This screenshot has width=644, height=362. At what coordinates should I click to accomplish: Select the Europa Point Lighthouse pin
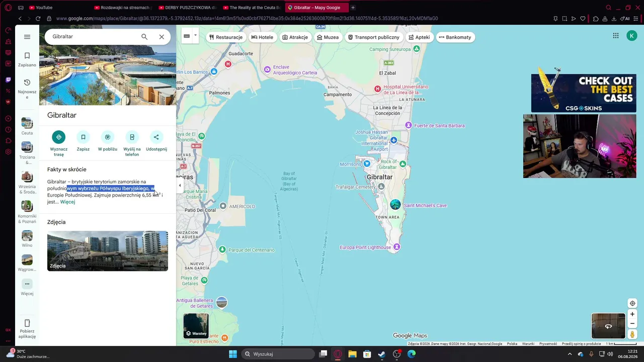(x=396, y=246)
